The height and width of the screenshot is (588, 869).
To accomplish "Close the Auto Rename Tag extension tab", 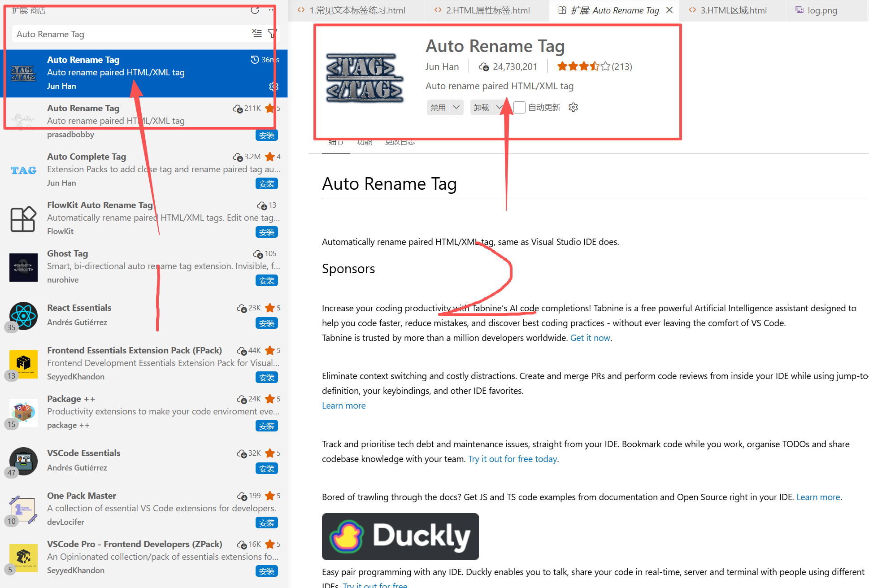I will pos(669,10).
